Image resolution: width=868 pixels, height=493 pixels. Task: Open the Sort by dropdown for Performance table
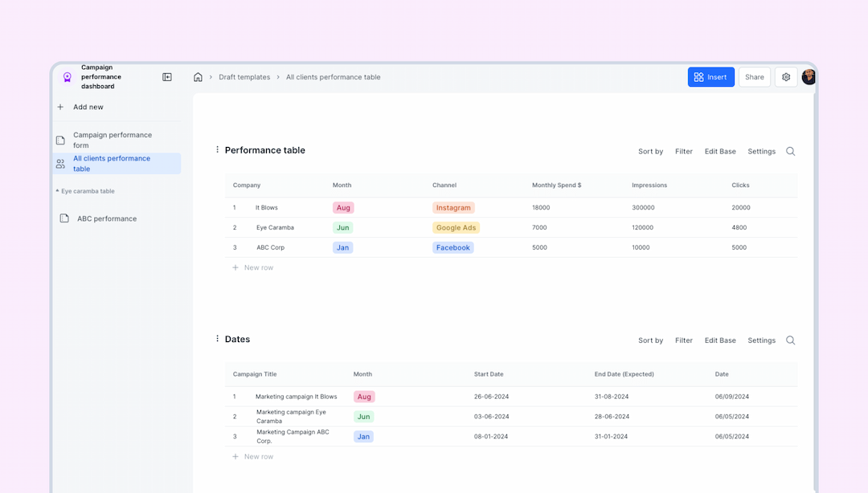point(650,151)
